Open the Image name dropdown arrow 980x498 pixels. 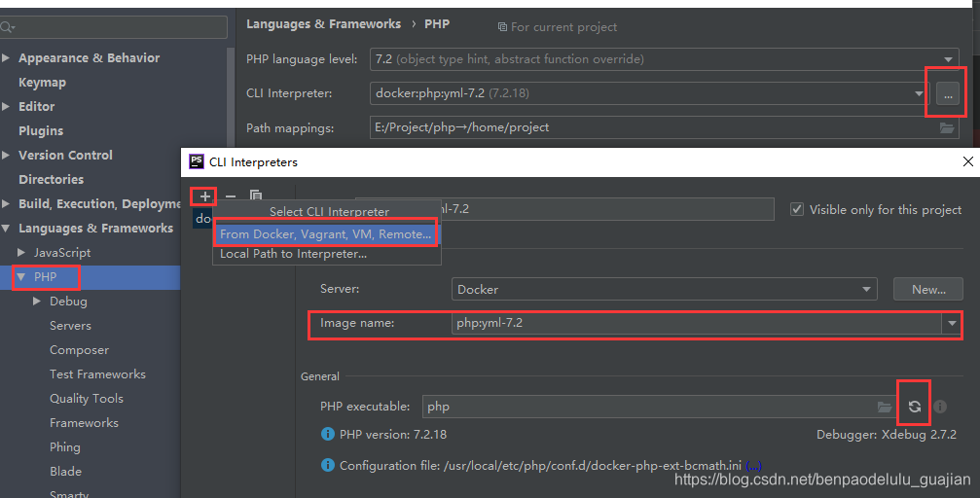coord(952,323)
